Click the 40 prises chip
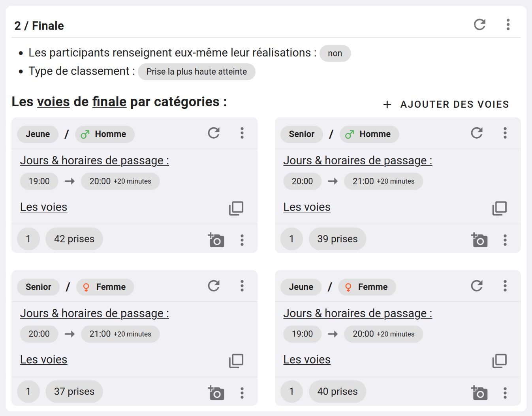Screen dimensions: 532x416 click(x=337, y=392)
